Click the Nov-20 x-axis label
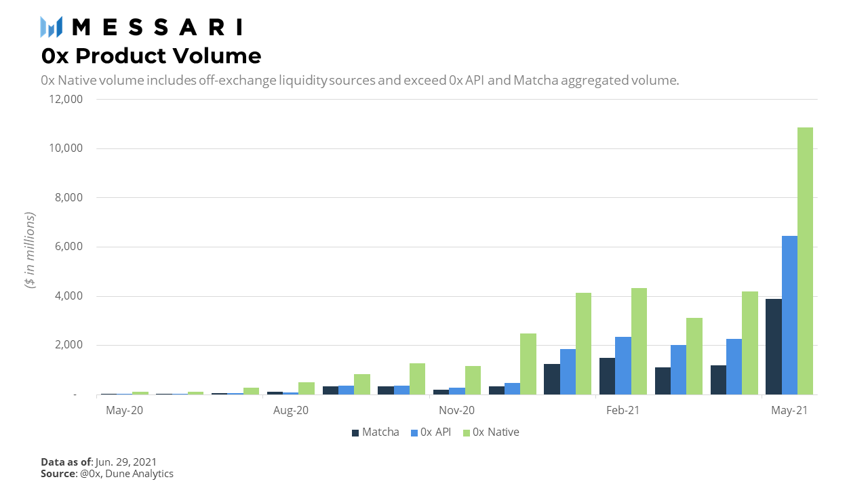Image resolution: width=868 pixels, height=488 pixels. click(456, 411)
